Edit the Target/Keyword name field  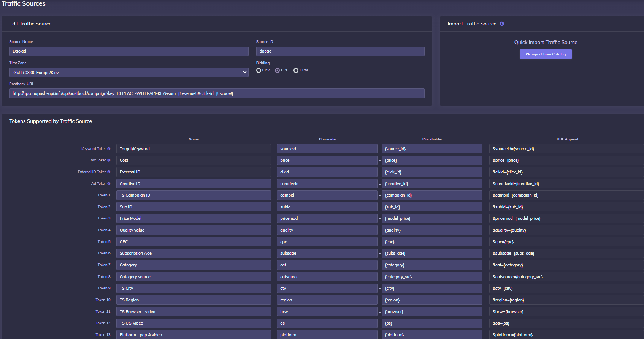(x=193, y=149)
